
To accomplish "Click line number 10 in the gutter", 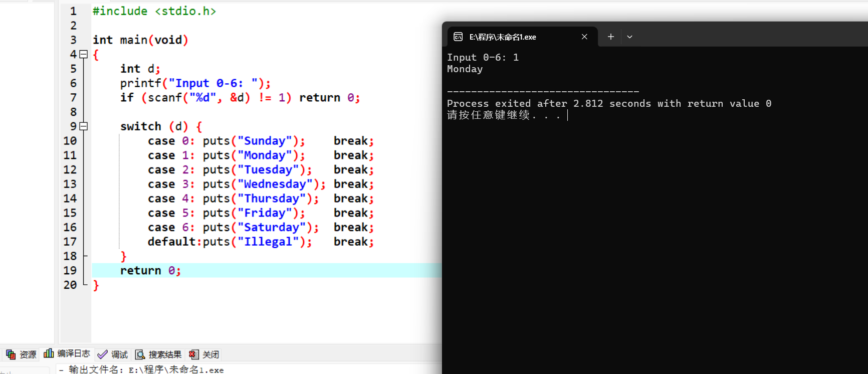I will tap(70, 141).
